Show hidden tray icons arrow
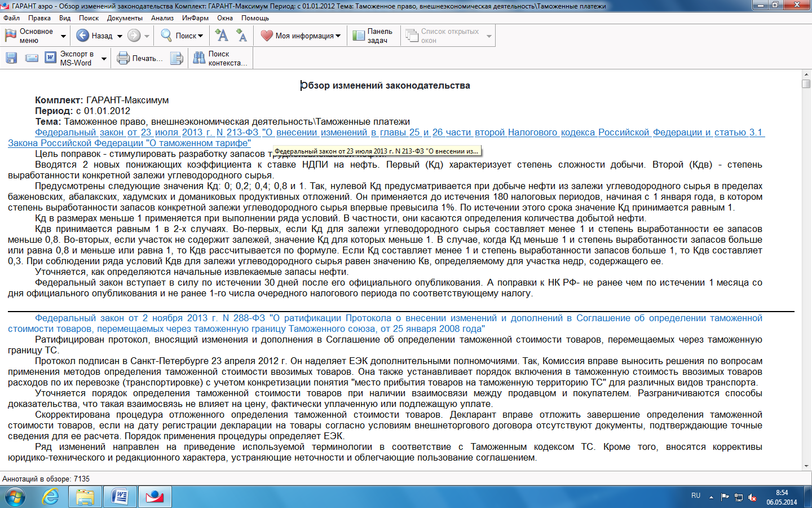Screen dimensions: 812x508 click(711, 497)
